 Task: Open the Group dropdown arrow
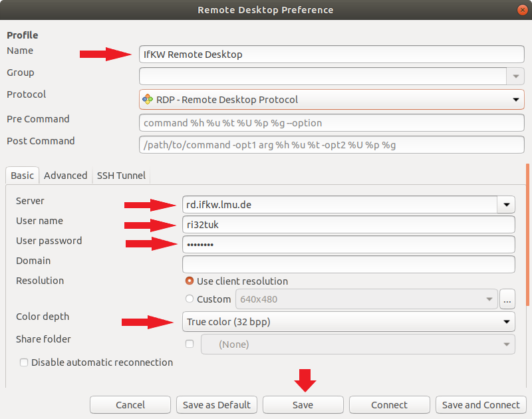coord(516,76)
